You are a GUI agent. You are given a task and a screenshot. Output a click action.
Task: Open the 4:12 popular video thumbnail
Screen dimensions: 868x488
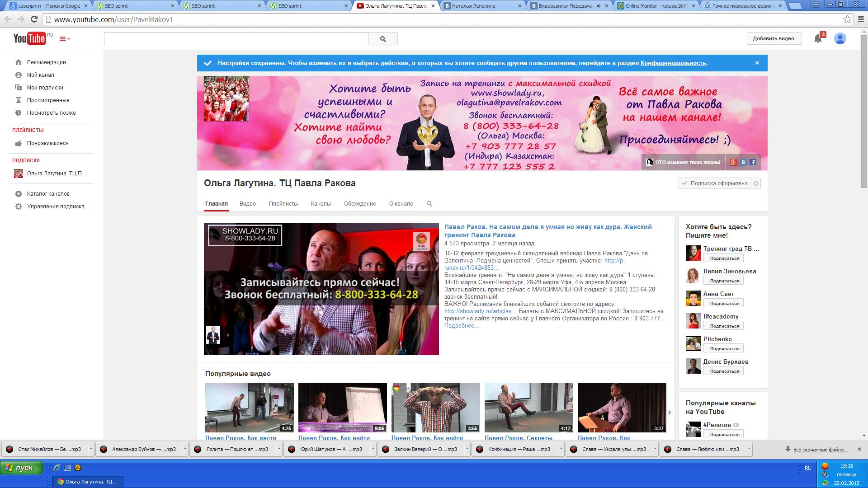[529, 408]
